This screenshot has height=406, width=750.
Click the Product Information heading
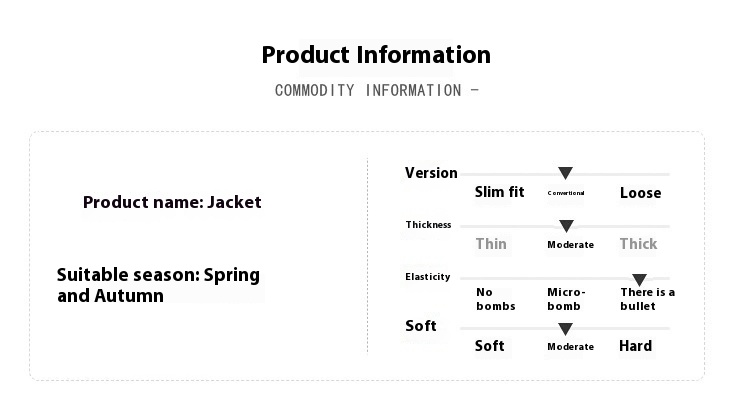376,55
